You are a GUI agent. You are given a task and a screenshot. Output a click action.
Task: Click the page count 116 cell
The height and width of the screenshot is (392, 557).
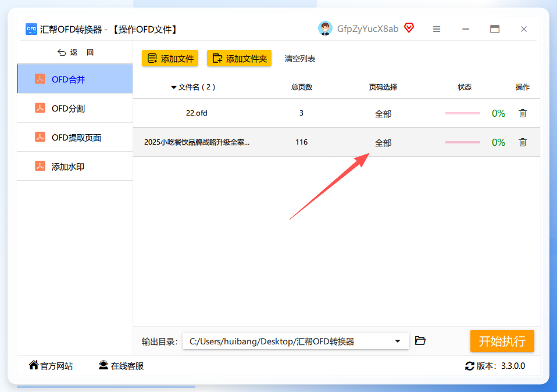[301, 142]
